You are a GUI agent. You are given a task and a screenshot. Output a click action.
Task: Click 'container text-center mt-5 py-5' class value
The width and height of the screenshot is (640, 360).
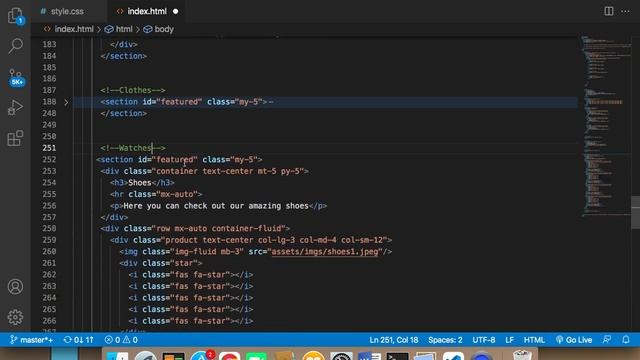pyautogui.click(x=230, y=171)
